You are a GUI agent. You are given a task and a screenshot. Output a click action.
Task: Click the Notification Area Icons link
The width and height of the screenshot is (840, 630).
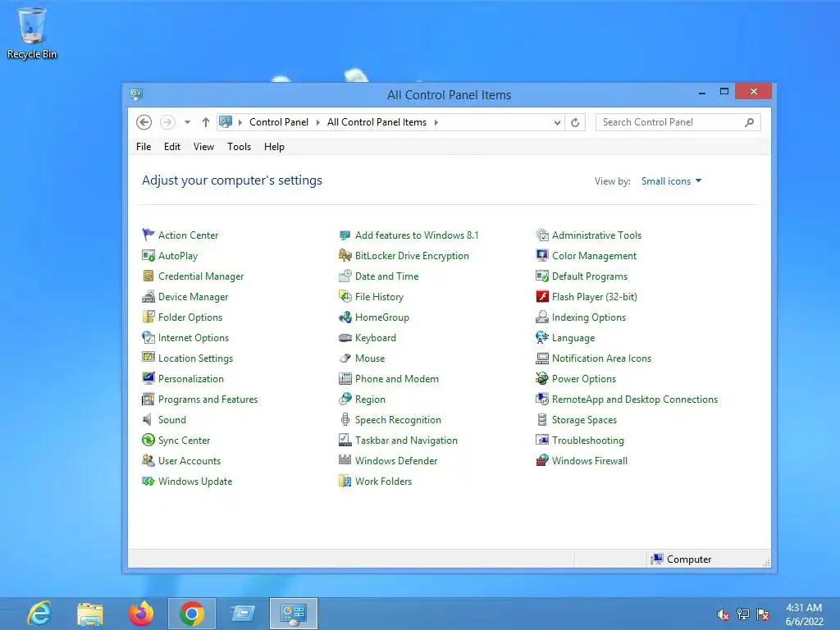(601, 358)
